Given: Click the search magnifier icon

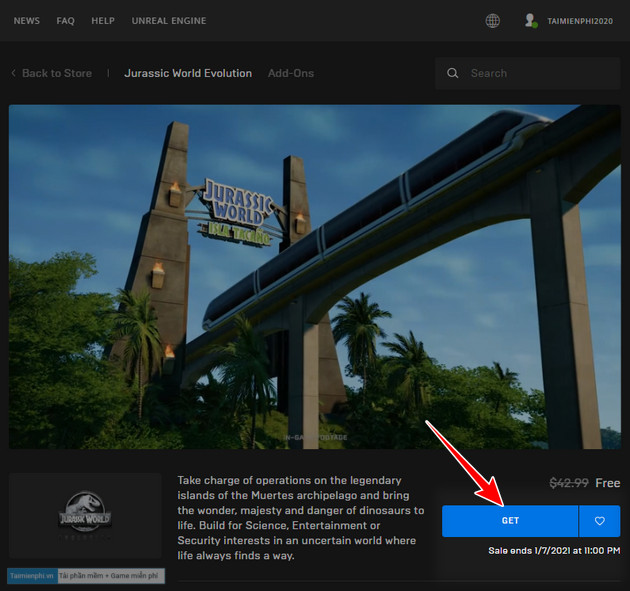Looking at the screenshot, I should tap(452, 73).
